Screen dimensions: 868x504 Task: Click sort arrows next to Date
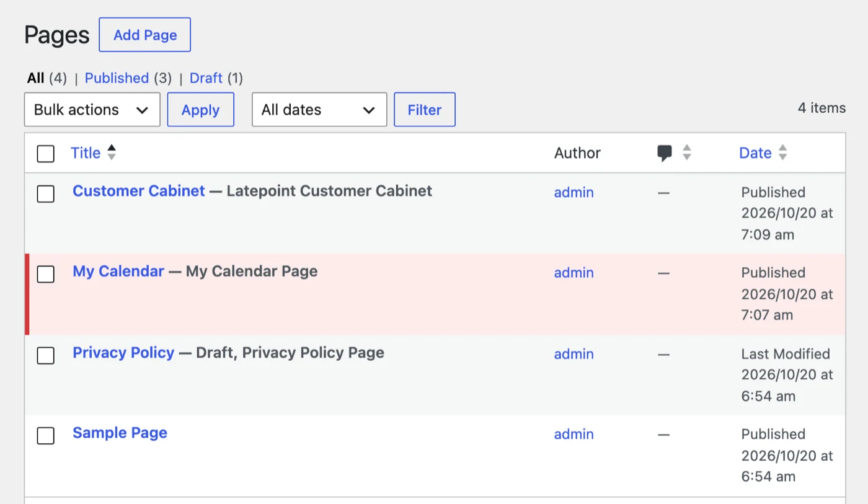tap(782, 153)
